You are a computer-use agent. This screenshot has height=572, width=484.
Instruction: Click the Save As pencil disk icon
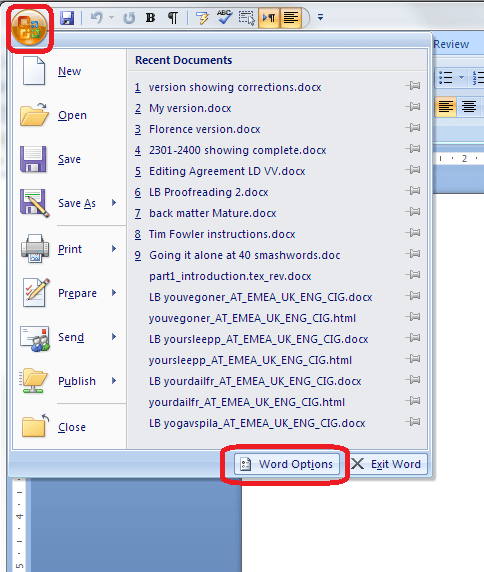point(35,203)
